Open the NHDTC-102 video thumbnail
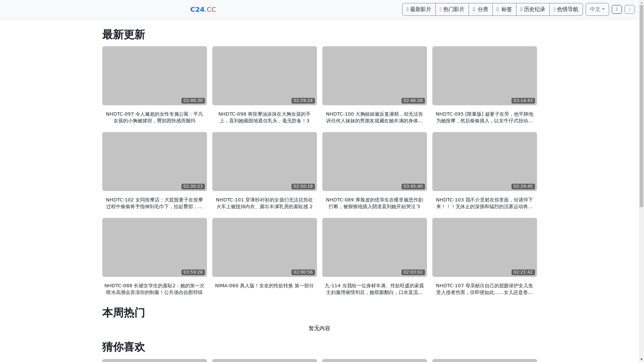Viewport: 644px width, 362px height. 155,162
